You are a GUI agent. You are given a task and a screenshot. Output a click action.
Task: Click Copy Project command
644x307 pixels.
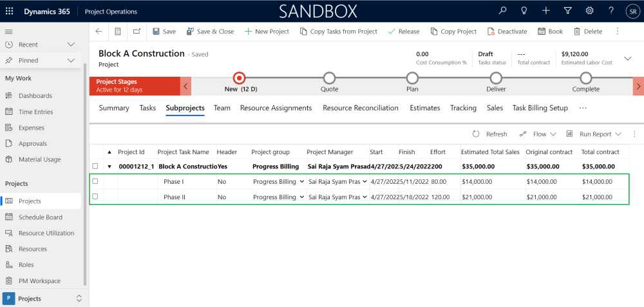point(453,31)
